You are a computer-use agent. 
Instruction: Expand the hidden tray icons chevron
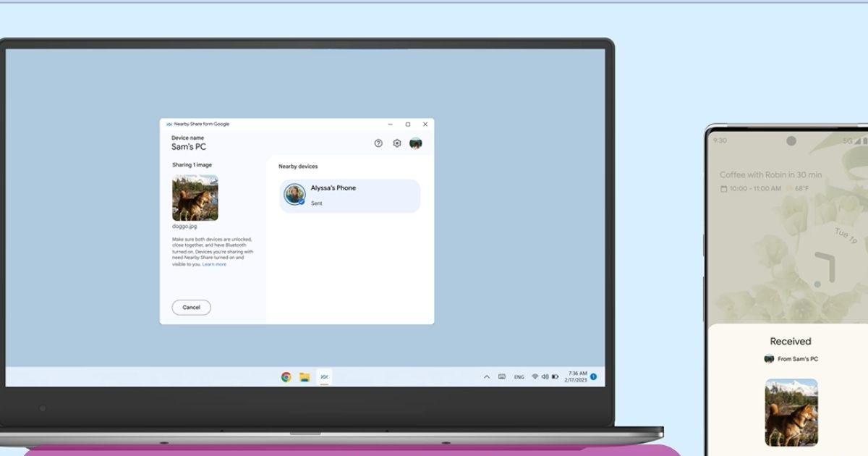(486, 377)
